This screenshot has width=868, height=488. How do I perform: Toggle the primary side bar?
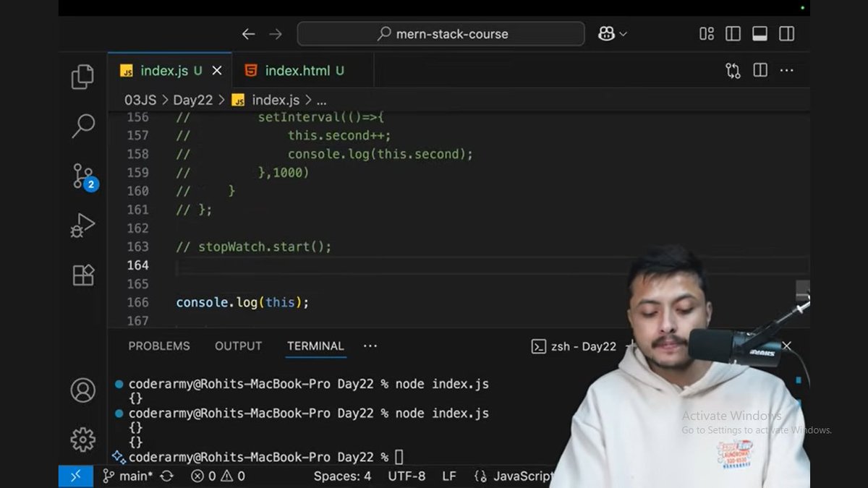[x=733, y=34]
